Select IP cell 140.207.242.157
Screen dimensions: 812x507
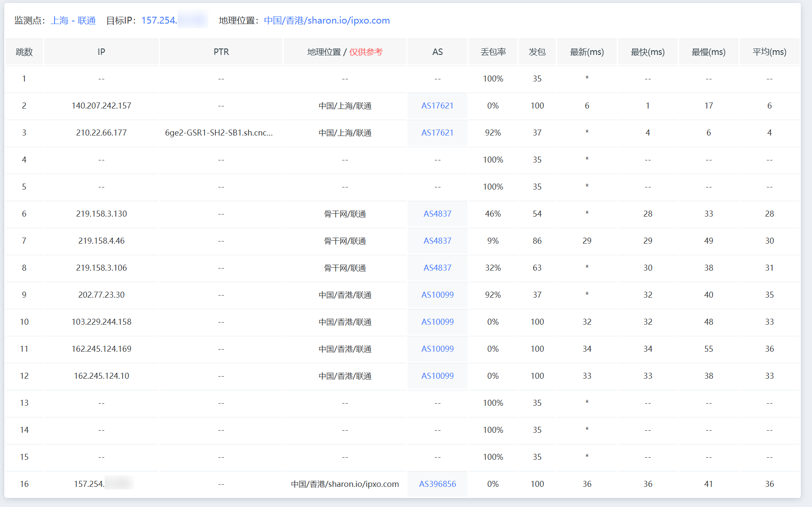(x=101, y=106)
